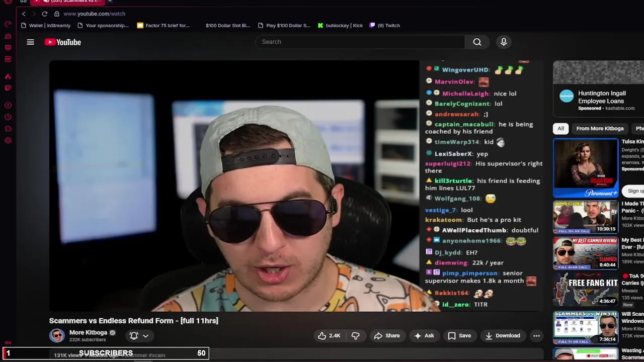This screenshot has width=644, height=362.
Task: Open the Free Fang Kit video thumbnail
Action: (x=586, y=290)
